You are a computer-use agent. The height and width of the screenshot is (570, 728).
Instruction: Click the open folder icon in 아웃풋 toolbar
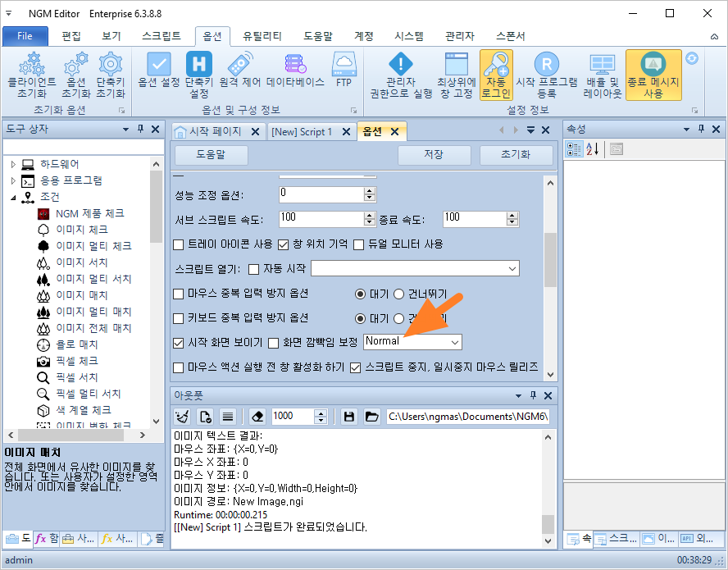point(372,417)
